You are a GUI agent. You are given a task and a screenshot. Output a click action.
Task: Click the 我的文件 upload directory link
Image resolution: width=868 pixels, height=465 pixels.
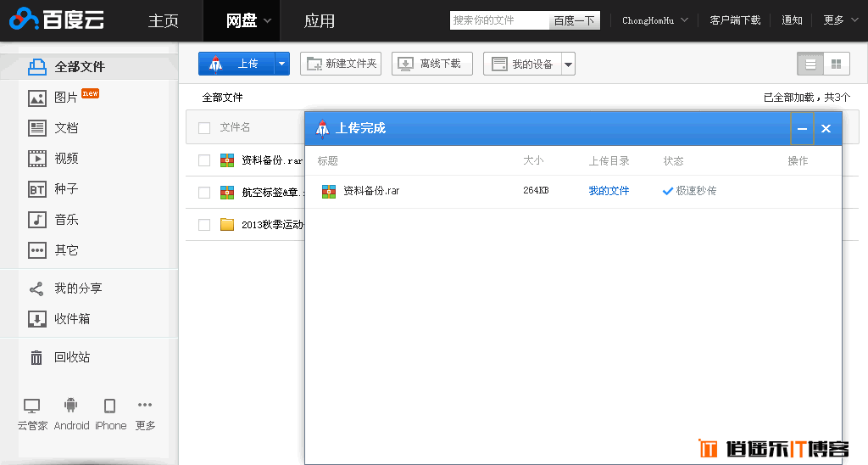coord(609,191)
